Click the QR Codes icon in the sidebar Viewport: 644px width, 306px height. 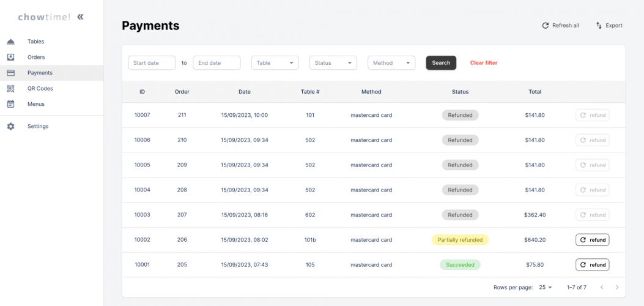(x=10, y=88)
